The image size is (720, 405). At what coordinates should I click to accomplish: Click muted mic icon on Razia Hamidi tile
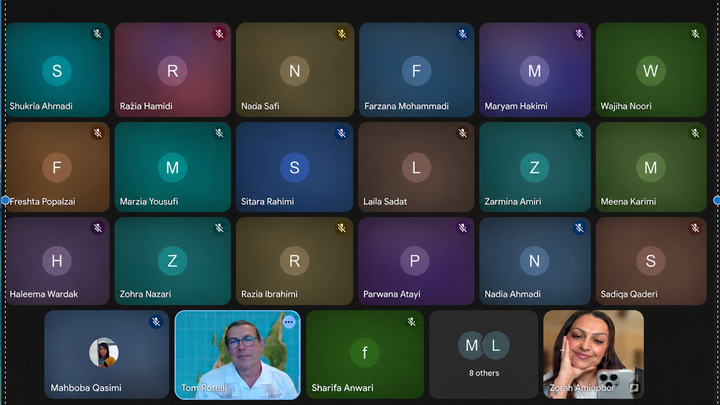[x=219, y=34]
